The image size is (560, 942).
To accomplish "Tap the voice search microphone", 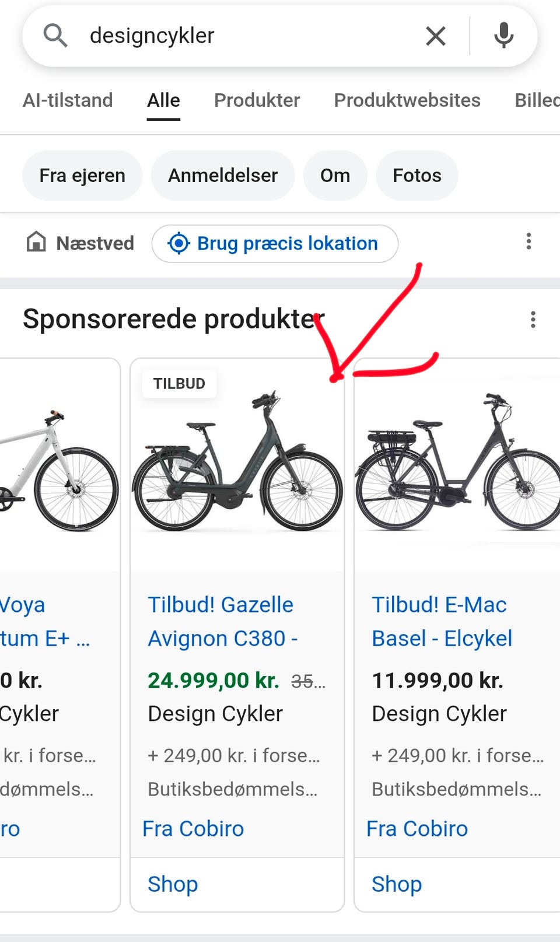I will (x=503, y=36).
